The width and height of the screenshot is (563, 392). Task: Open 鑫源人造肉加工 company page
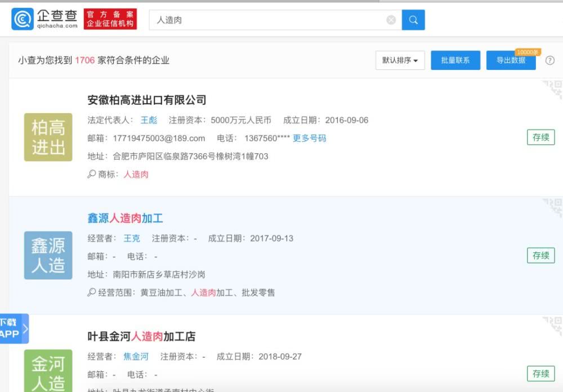coord(125,219)
